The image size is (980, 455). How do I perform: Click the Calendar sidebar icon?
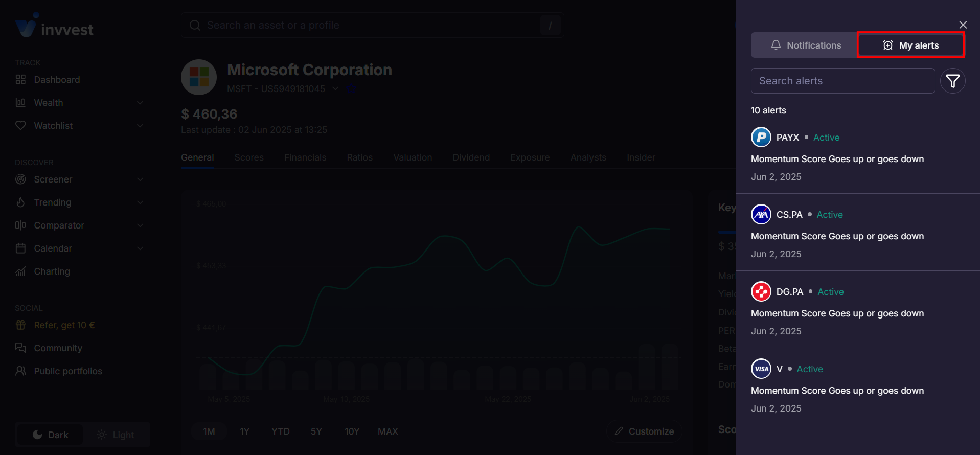20,248
